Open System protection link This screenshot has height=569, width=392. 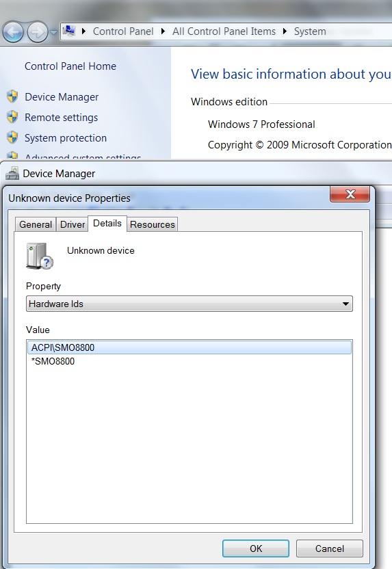pos(66,138)
